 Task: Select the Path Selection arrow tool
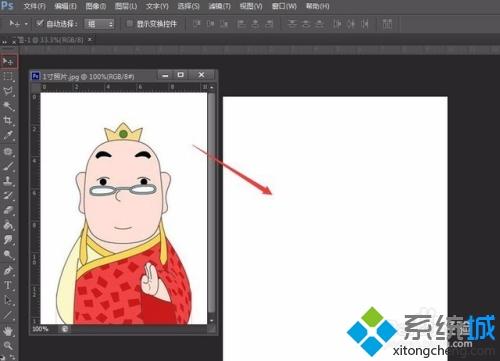pos(8,300)
